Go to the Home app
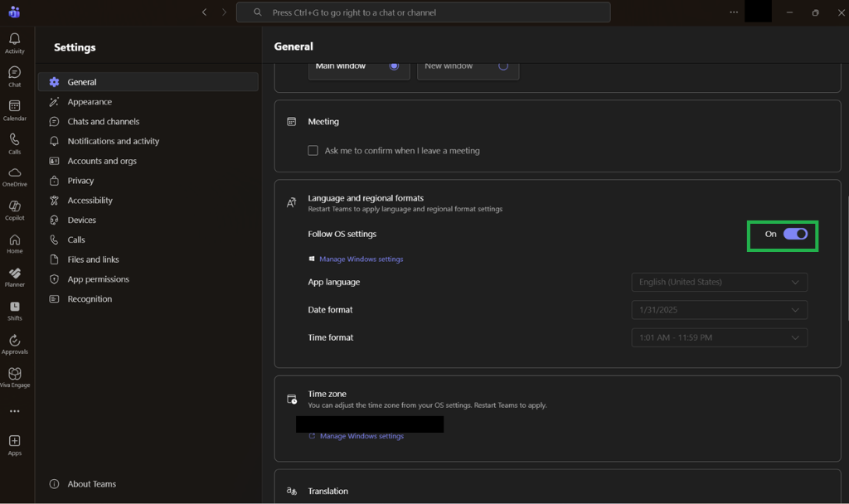The width and height of the screenshot is (849, 504). (15, 244)
